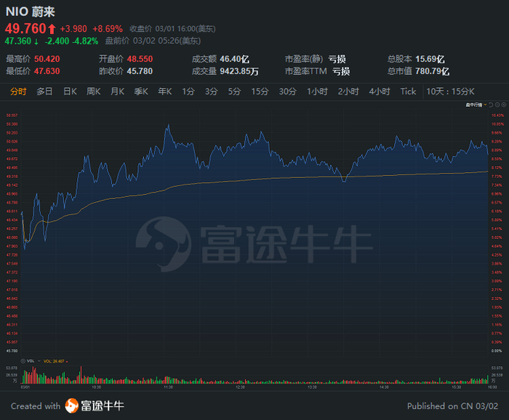Image resolution: width=509 pixels, height=420 pixels.
Task: Click the red up arrow beside 49.760
Action: (x=52, y=29)
